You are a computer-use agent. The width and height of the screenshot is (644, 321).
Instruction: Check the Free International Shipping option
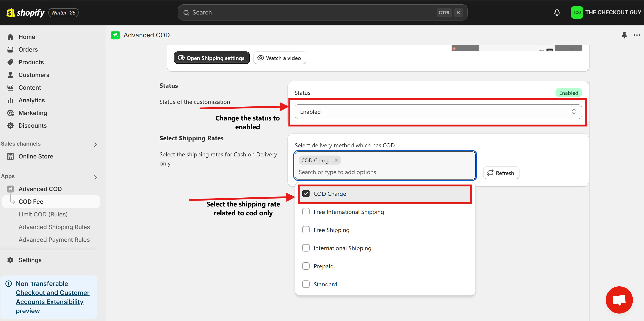306,212
